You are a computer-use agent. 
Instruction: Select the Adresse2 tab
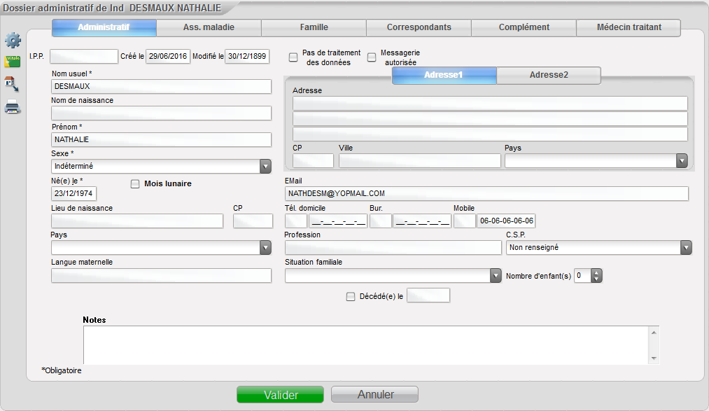(548, 75)
